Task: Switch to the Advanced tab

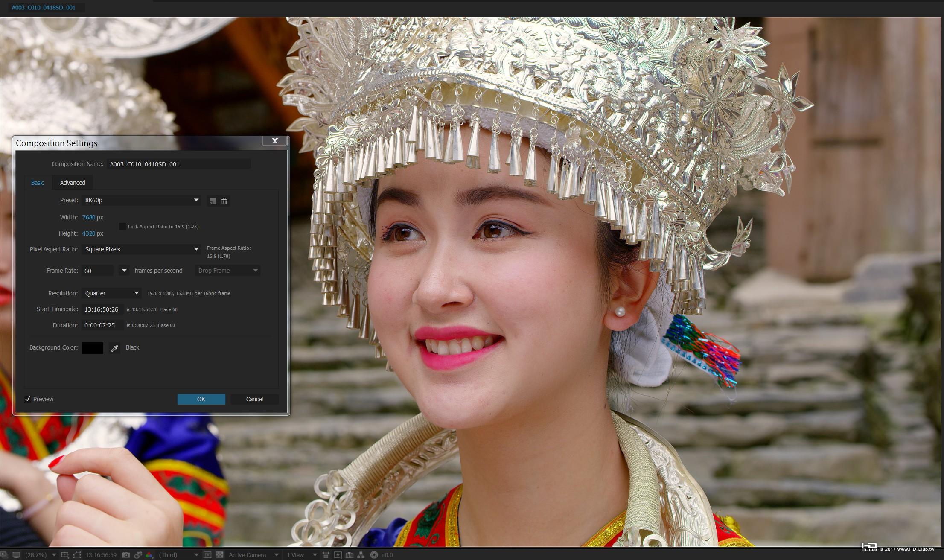Action: (x=73, y=183)
